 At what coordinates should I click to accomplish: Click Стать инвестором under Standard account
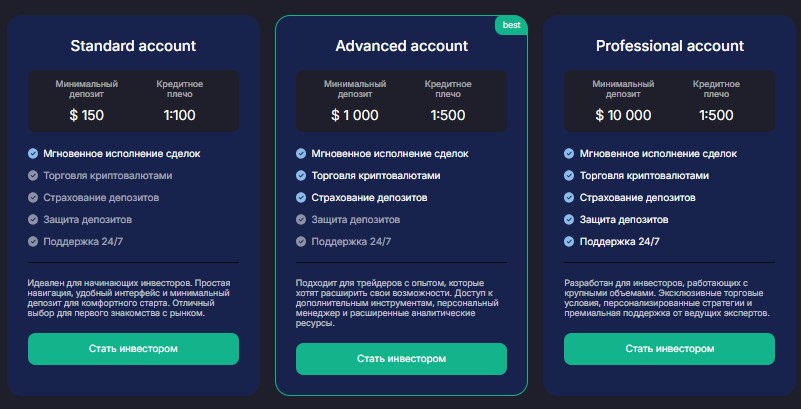point(133,349)
